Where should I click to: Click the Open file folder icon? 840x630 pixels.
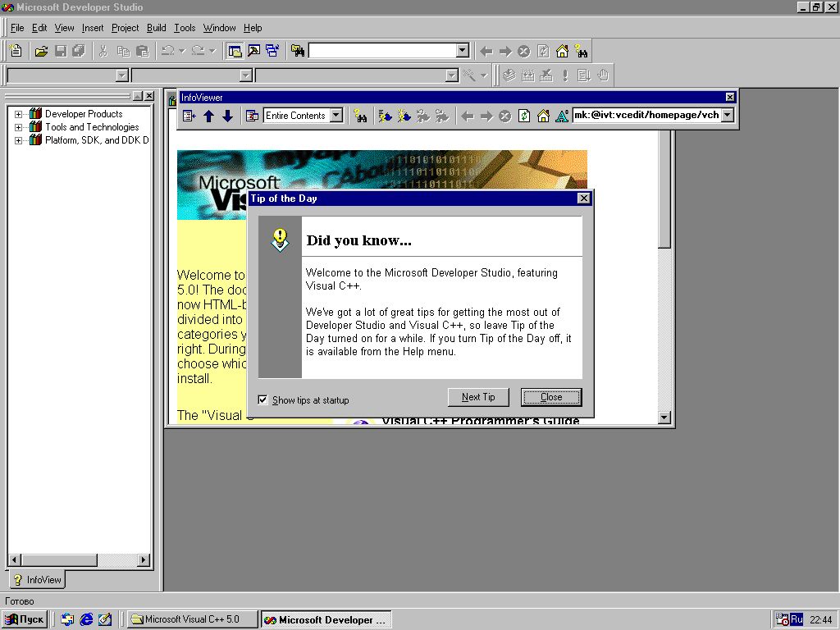click(x=41, y=51)
